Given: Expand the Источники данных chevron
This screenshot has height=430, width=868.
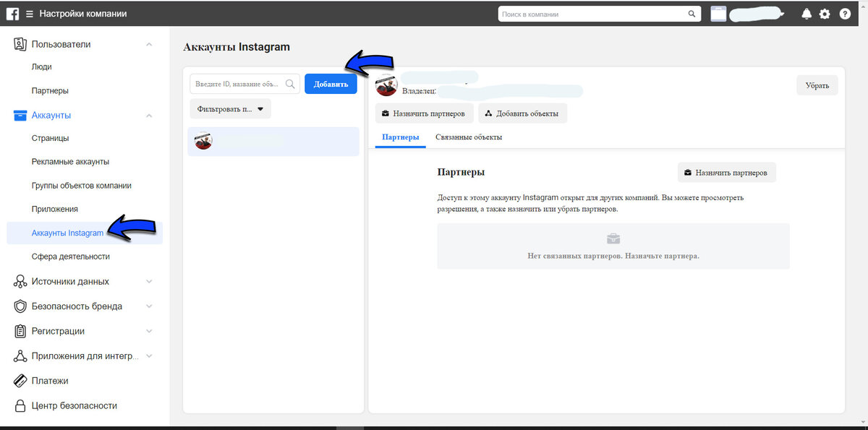Looking at the screenshot, I should click(149, 281).
